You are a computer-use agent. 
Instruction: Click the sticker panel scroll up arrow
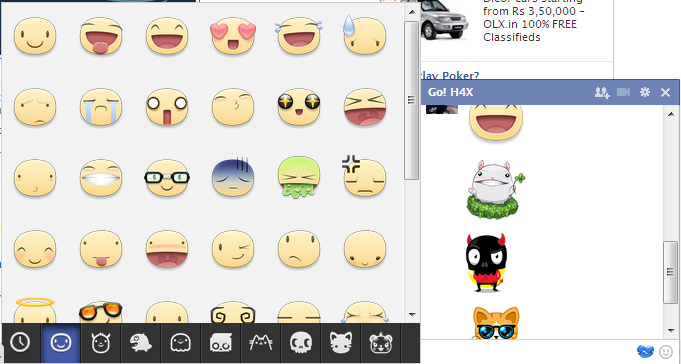411,12
